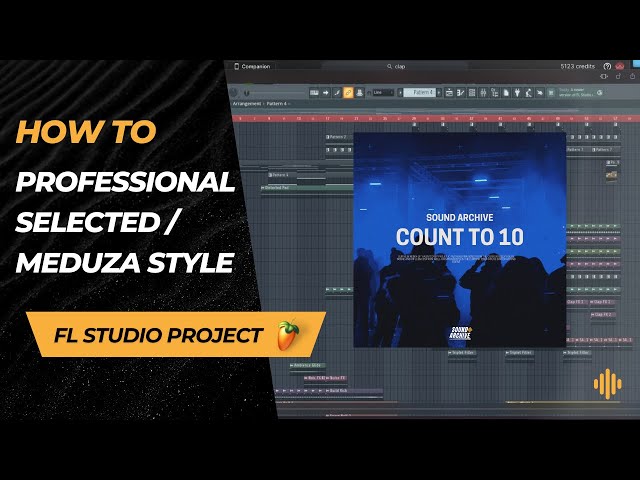
Task: Open the Pattern 4 breadcrumb dropdown
Action: pos(277,104)
